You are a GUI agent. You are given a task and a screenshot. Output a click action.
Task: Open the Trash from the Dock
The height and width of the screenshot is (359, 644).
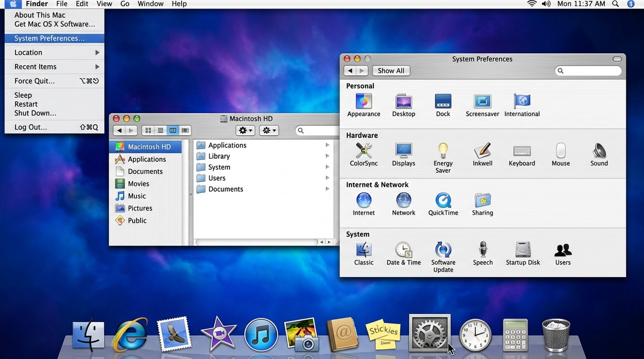(555, 335)
